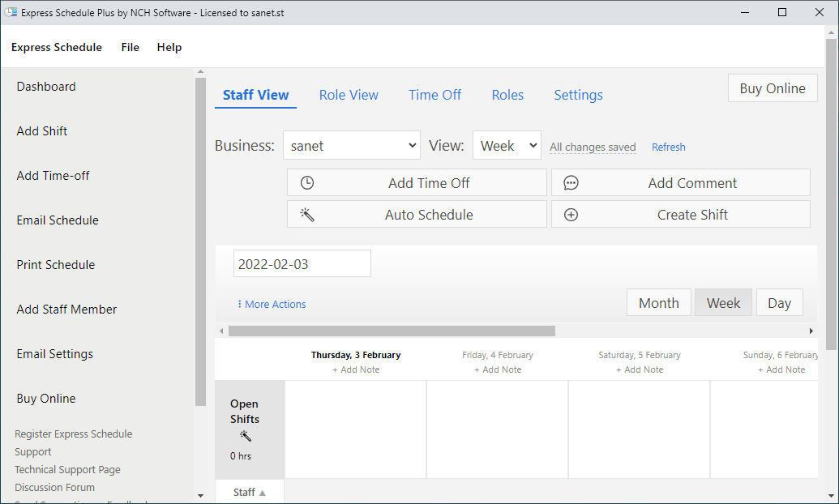The image size is (839, 504).
Task: Click the Open Shifts row label
Action: (x=245, y=412)
